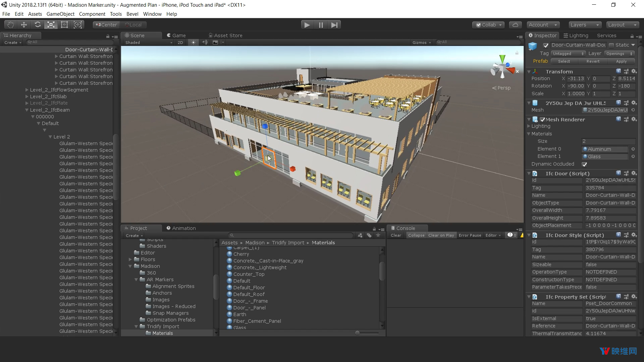Select the combined Transform tool
The image size is (644, 362).
(78, 25)
